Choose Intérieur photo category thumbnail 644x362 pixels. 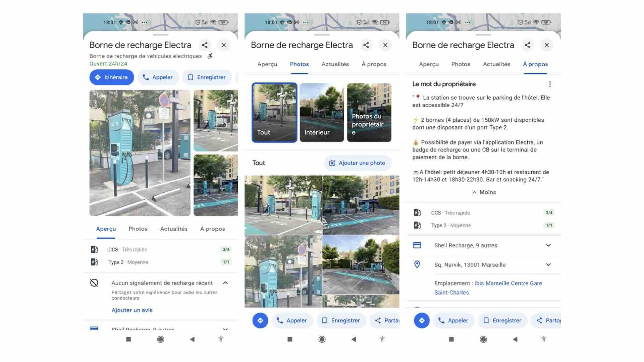click(x=322, y=113)
